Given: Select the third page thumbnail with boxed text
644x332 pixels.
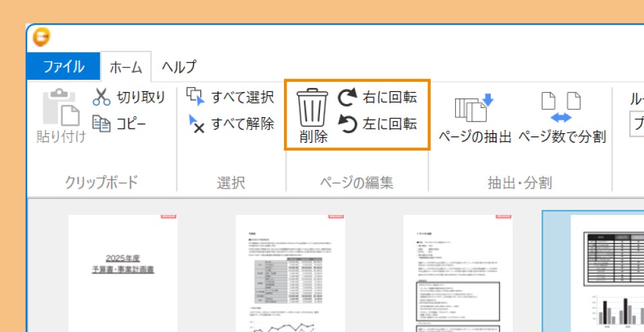Looking at the screenshot, I should pos(458,273).
